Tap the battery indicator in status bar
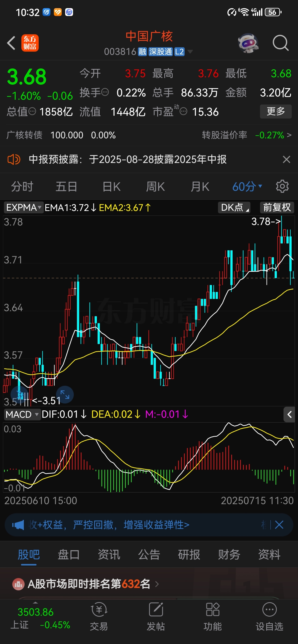 pyautogui.click(x=273, y=12)
